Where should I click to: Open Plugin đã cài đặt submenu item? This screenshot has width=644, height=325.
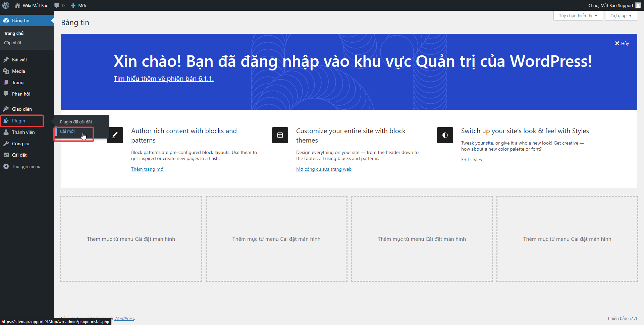pos(76,122)
